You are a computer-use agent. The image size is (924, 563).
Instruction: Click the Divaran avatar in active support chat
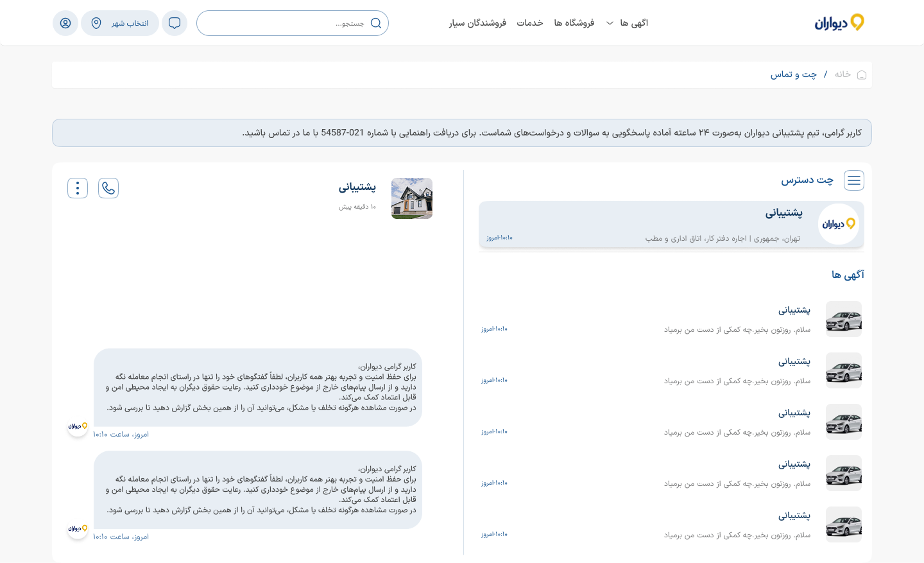click(839, 224)
